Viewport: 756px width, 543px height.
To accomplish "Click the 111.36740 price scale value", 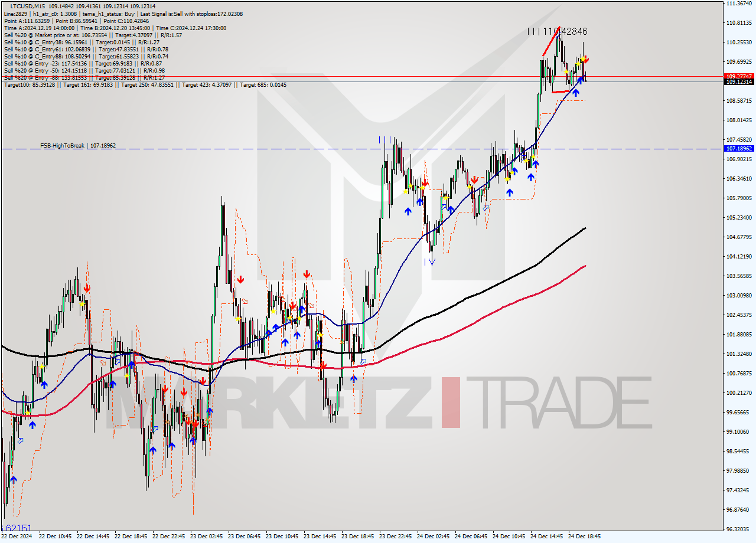I will pos(739,4).
